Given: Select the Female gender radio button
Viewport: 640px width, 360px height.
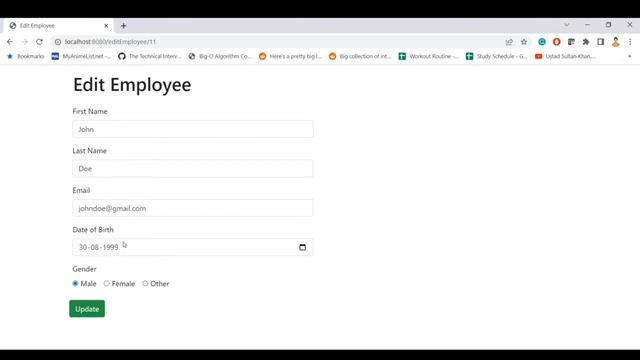Looking at the screenshot, I should click(107, 283).
